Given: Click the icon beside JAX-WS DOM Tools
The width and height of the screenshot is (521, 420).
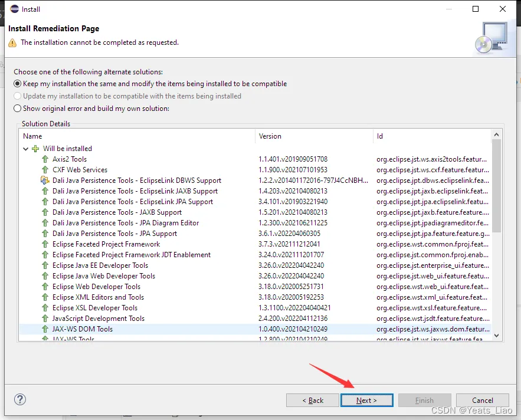Looking at the screenshot, I should tap(45, 329).
